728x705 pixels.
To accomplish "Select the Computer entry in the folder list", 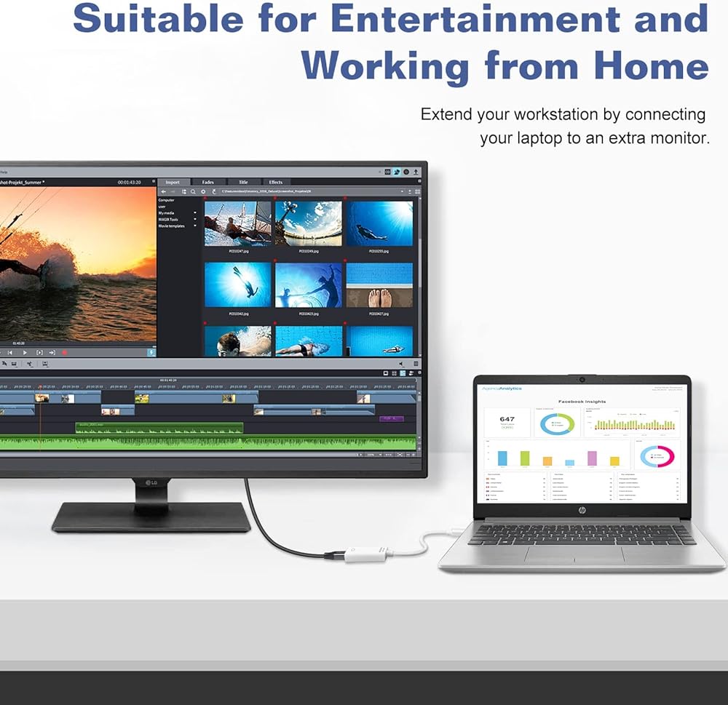I will point(167,199).
